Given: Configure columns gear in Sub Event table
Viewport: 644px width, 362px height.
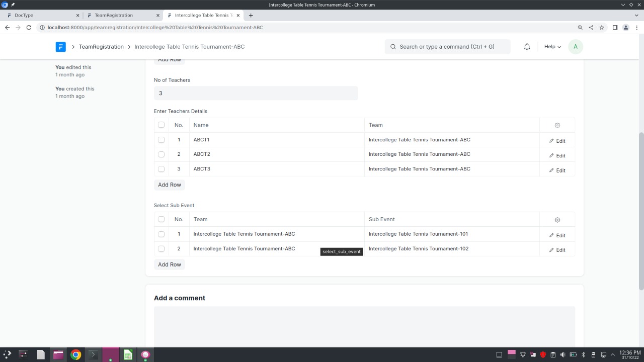Looking at the screenshot, I should (x=557, y=220).
